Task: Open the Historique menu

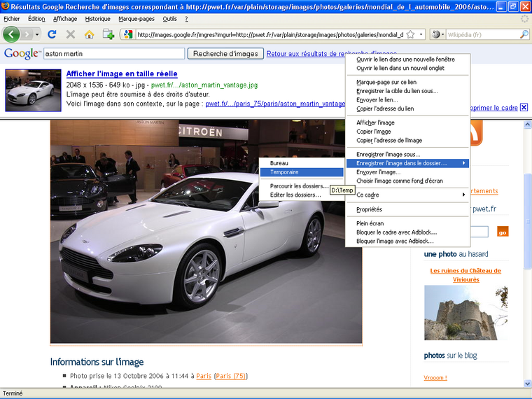Action: coord(98,19)
